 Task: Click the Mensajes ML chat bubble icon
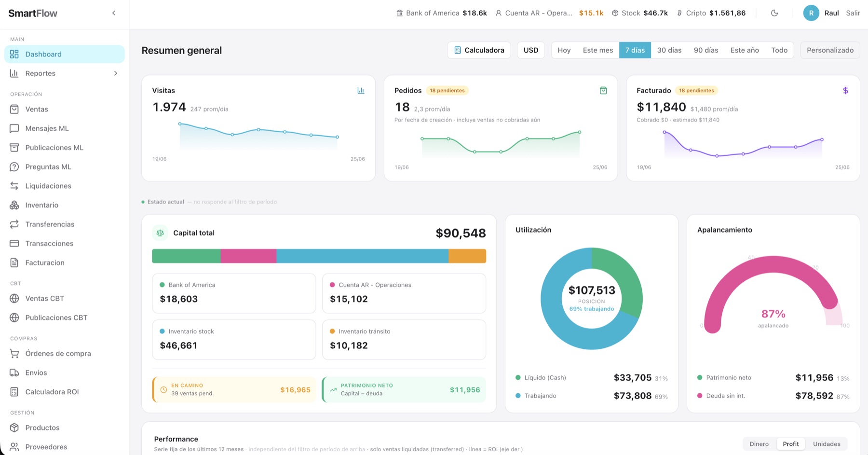coord(14,128)
